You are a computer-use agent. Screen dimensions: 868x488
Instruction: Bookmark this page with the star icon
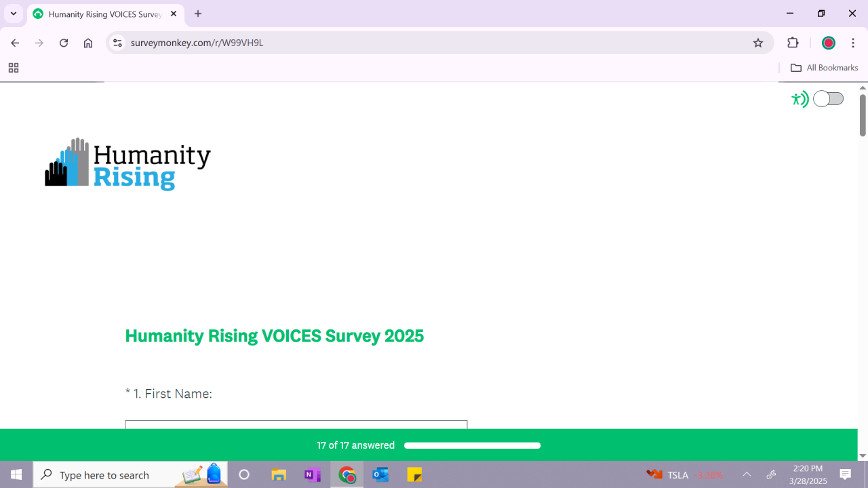coord(758,43)
